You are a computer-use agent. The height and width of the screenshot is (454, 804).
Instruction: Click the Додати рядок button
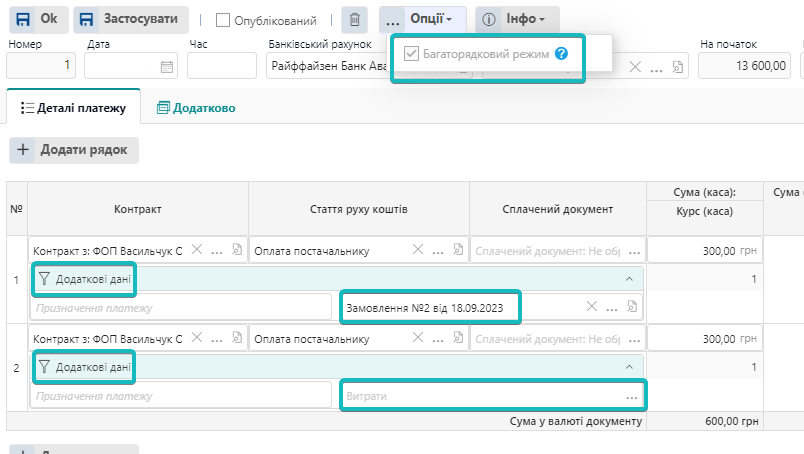click(x=74, y=150)
